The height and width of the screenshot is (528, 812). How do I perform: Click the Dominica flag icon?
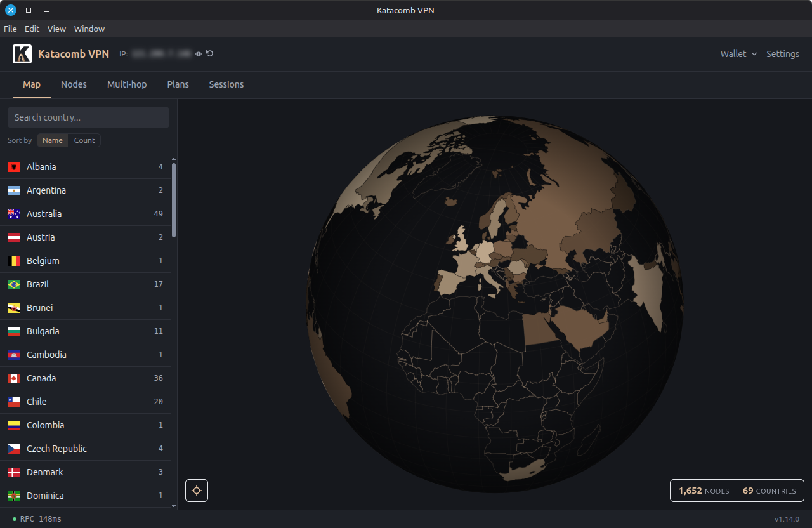tap(14, 496)
